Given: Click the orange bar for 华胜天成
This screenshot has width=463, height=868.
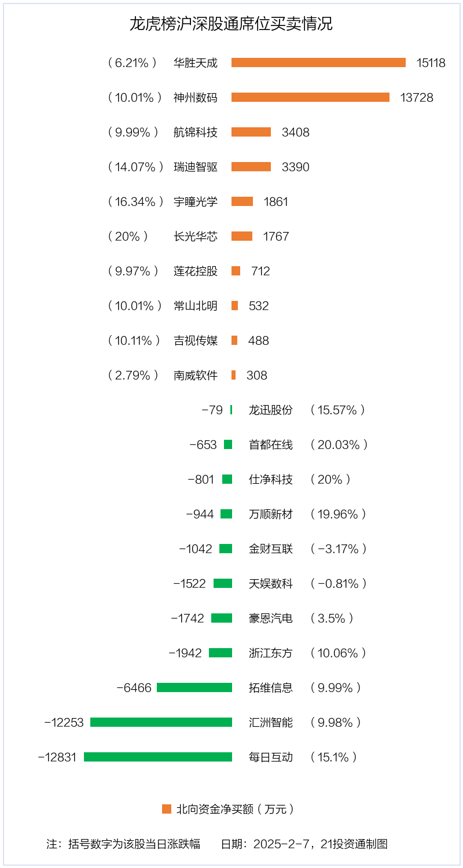Looking at the screenshot, I should click(318, 62).
